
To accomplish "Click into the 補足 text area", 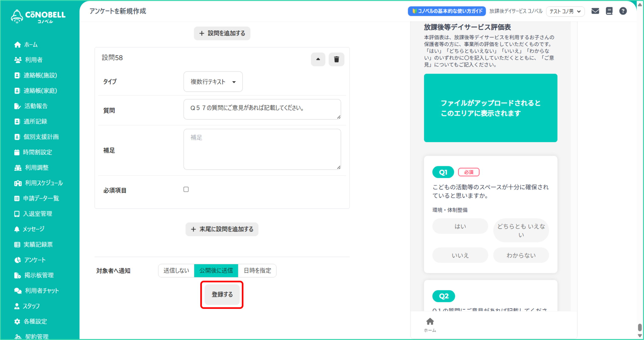I will [262, 149].
